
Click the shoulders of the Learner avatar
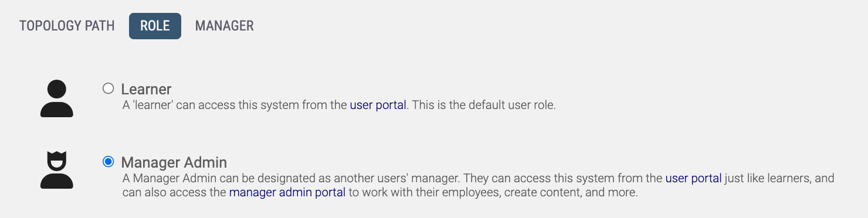pos(57,110)
